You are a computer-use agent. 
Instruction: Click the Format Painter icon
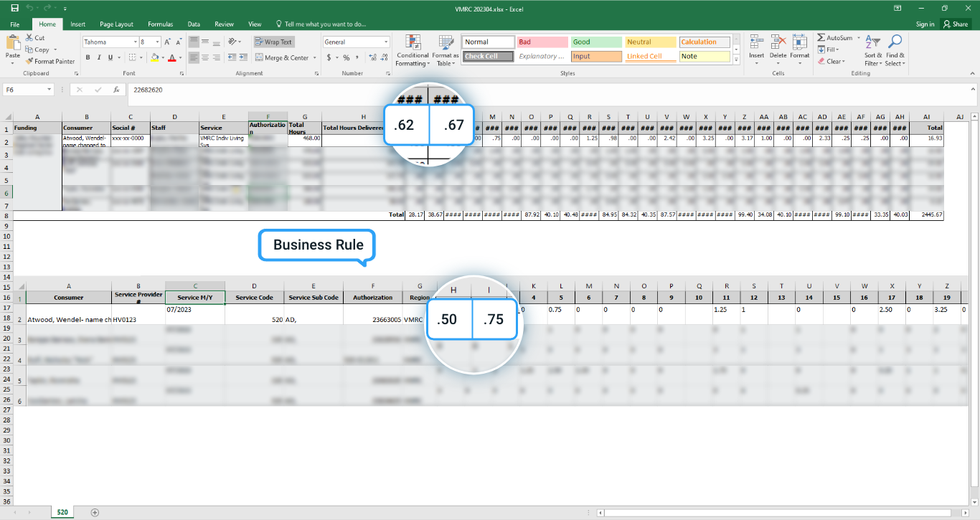tap(29, 62)
